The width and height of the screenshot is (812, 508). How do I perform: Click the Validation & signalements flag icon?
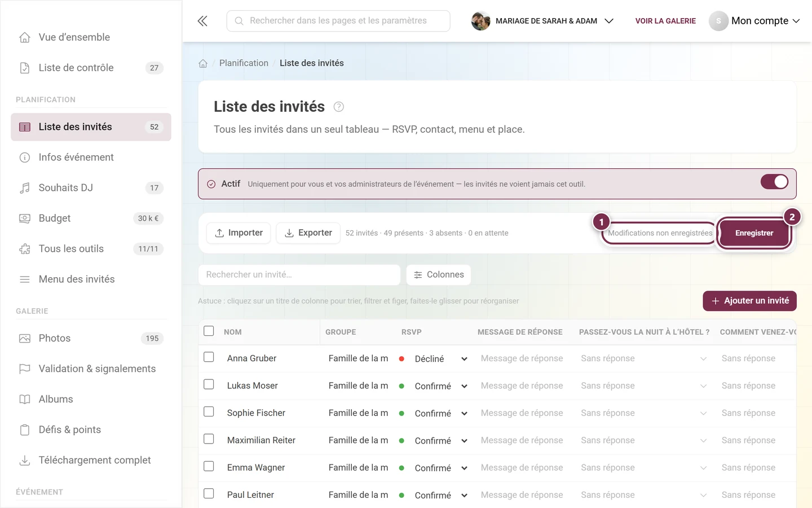[25, 369]
